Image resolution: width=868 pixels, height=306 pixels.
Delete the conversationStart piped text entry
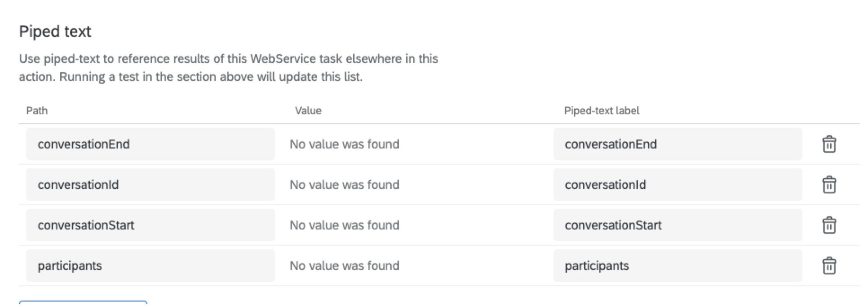coord(829,225)
